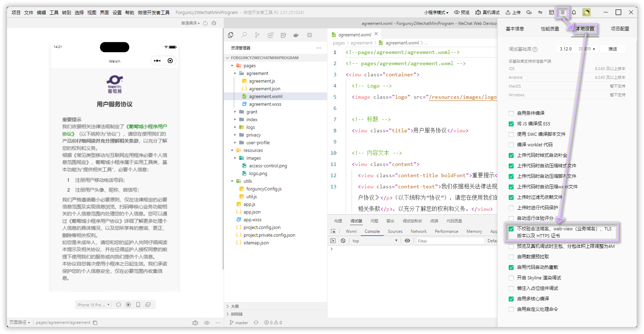Screen dimensions: 644x334
Task: Click the 推送 button
Action: (x=612, y=49)
